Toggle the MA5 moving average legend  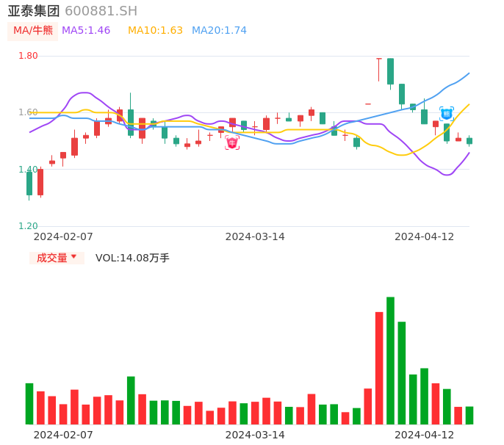(x=86, y=31)
